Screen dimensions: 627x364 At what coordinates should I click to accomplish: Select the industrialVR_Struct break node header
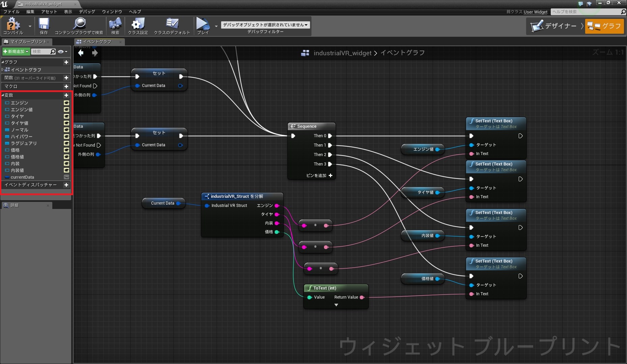coord(242,196)
